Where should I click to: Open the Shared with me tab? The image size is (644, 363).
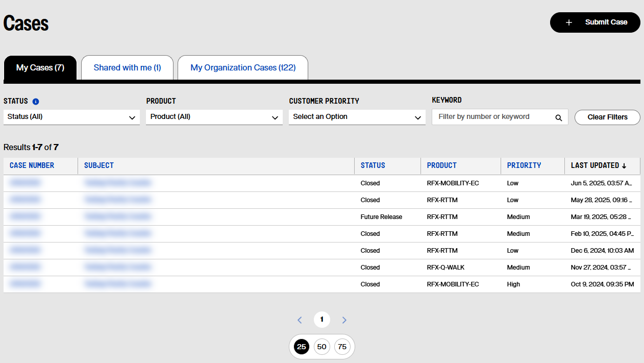click(x=128, y=67)
